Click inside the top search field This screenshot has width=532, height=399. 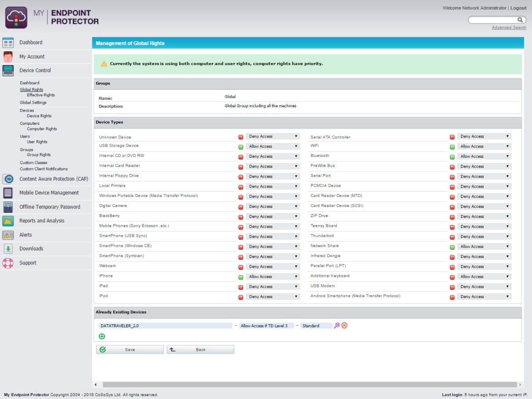pyautogui.click(x=492, y=20)
